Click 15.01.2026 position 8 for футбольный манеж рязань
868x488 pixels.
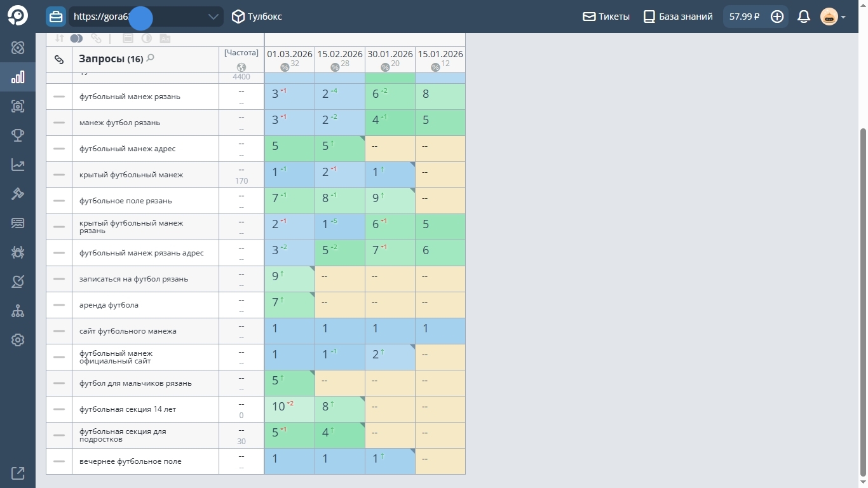click(x=440, y=97)
